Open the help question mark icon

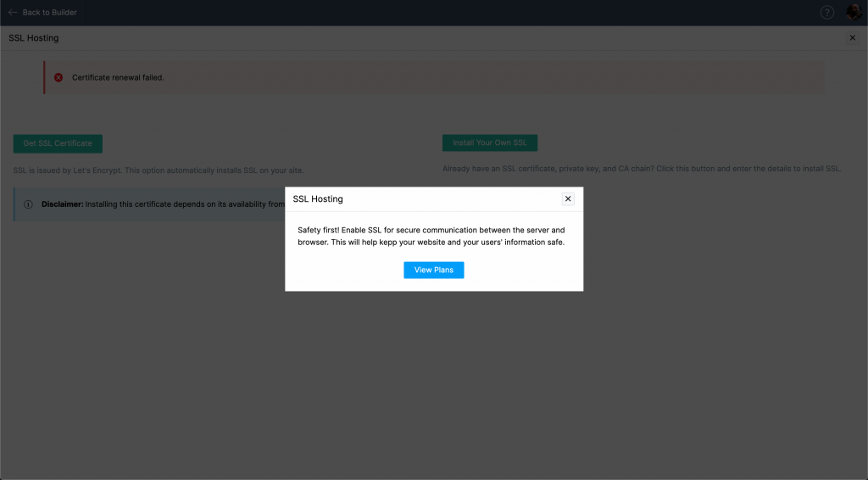pos(827,13)
